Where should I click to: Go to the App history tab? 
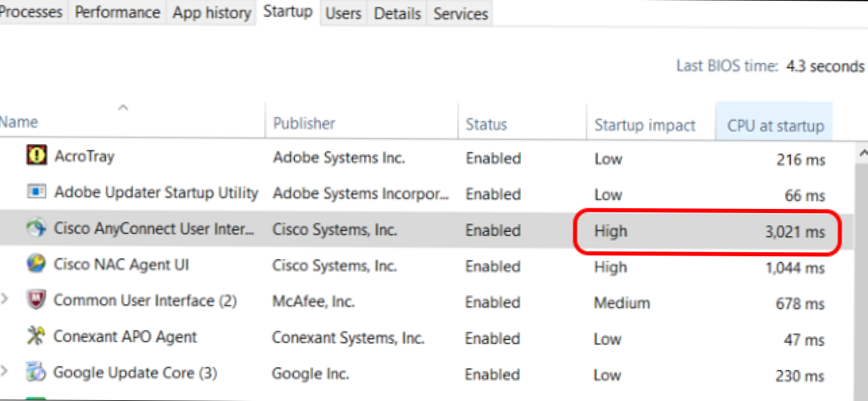(211, 13)
